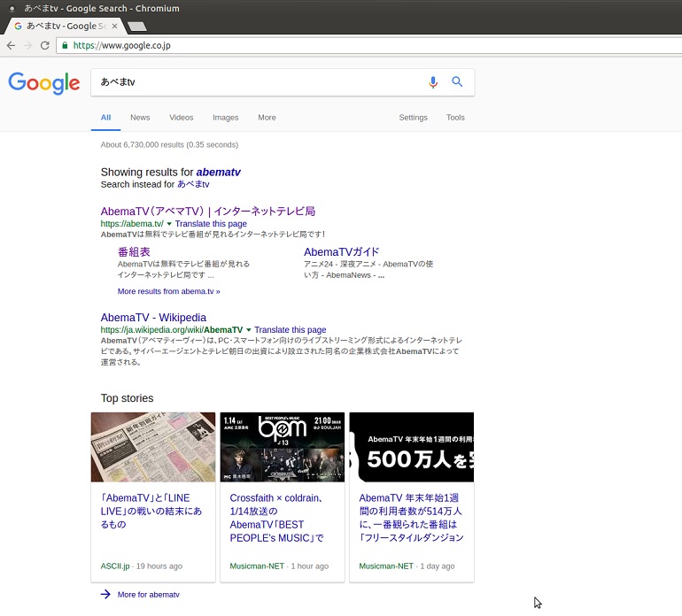Click Translate this page for abema.tv
This screenshot has height=616, width=682.
pyautogui.click(x=211, y=224)
